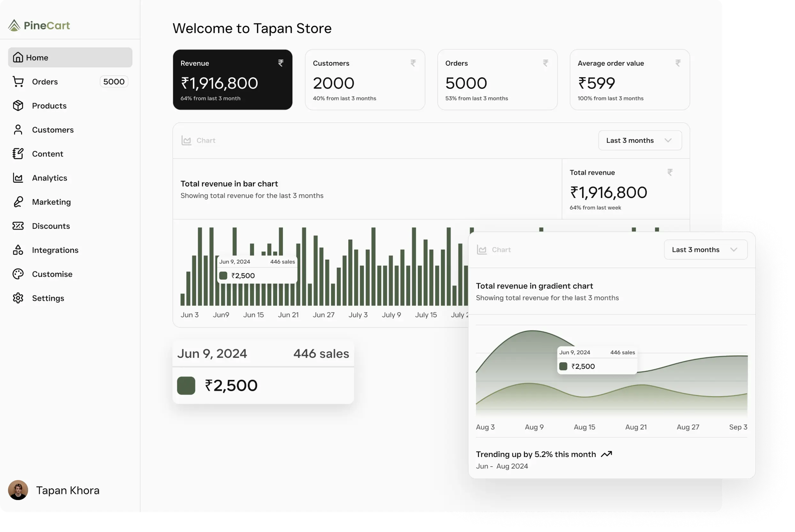Click rupee icon on Revenue card
This screenshot has height=532, width=795.
pos(281,63)
